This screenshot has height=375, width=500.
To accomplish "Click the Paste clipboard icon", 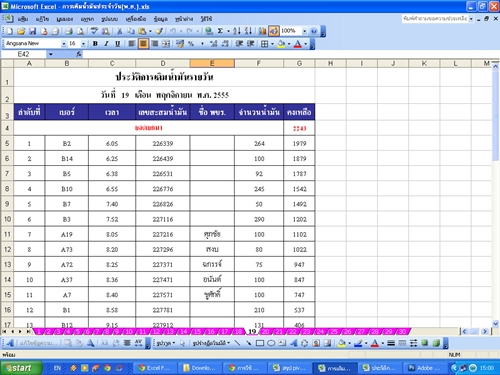I will (x=142, y=31).
